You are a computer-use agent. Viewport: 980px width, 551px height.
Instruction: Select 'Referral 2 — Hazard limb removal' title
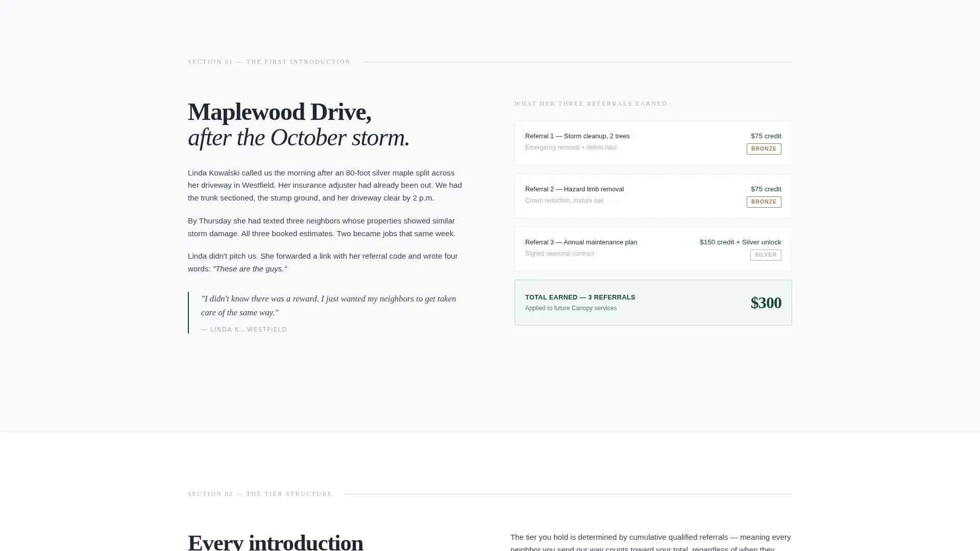(574, 189)
